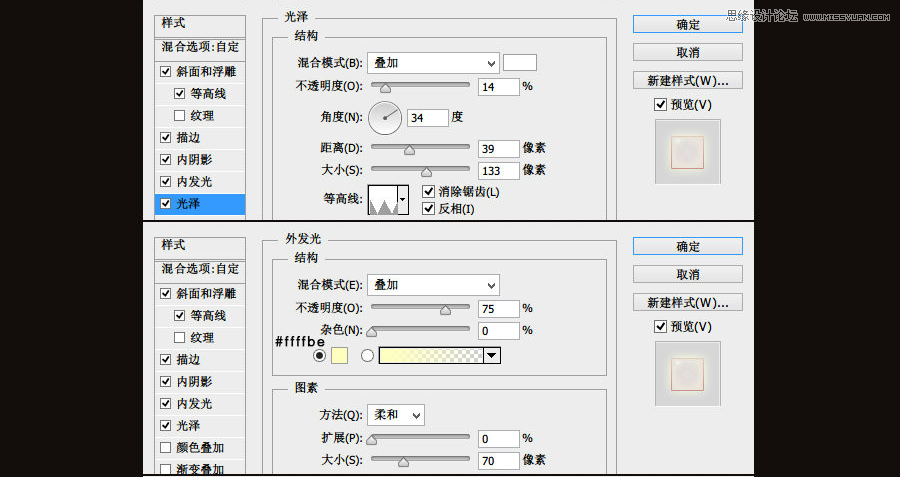Enable the 渐变叠加 style checkbox

point(166,469)
